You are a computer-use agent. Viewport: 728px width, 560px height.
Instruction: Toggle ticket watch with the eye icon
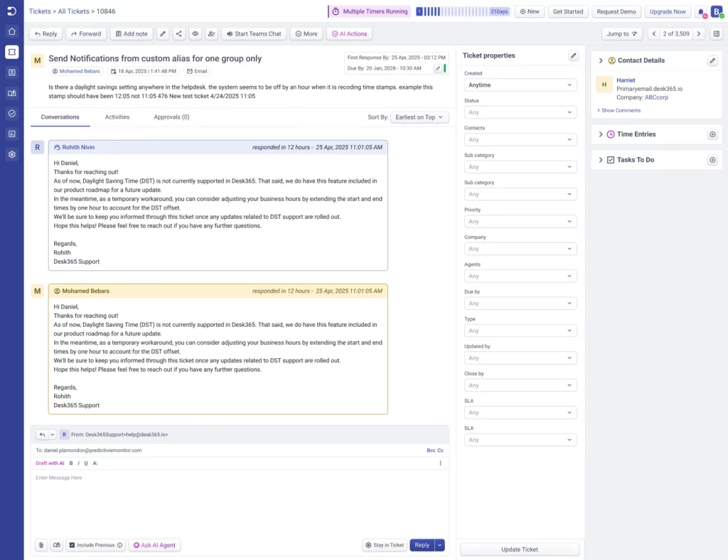point(195,33)
